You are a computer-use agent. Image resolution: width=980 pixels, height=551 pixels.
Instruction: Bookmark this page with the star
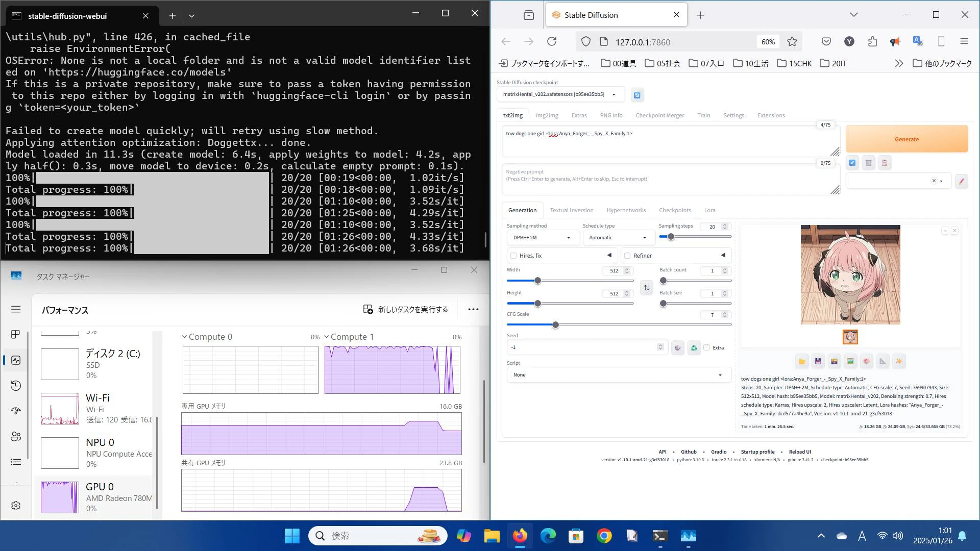(x=792, y=42)
